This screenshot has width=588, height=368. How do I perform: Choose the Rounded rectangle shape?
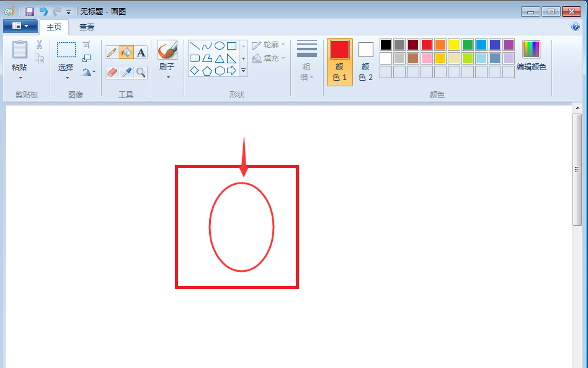coord(195,58)
